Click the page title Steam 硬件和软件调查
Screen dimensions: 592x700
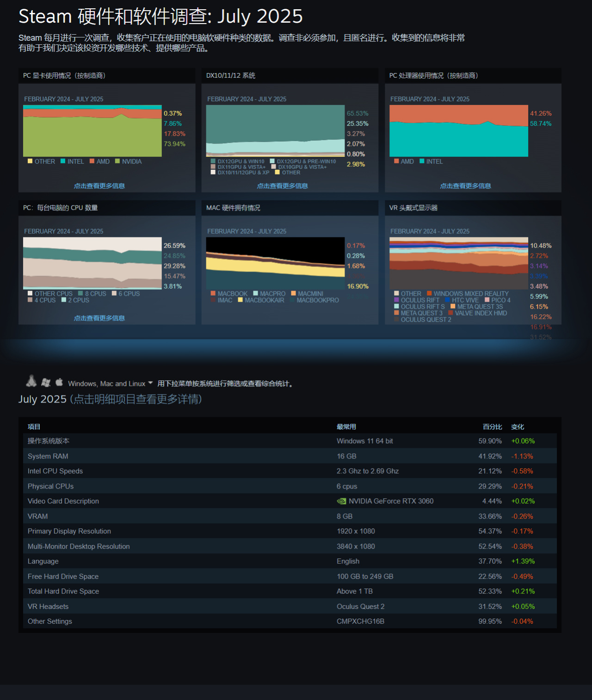click(160, 17)
